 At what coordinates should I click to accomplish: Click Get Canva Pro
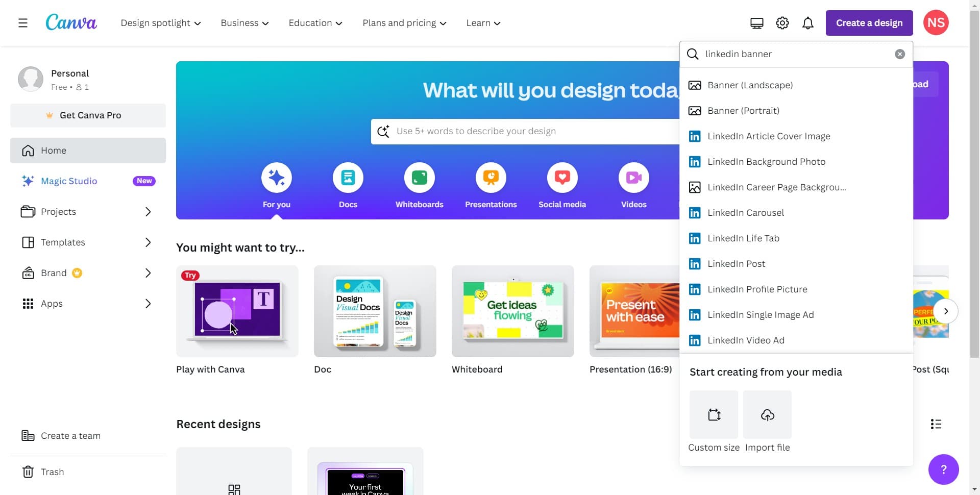click(x=87, y=115)
